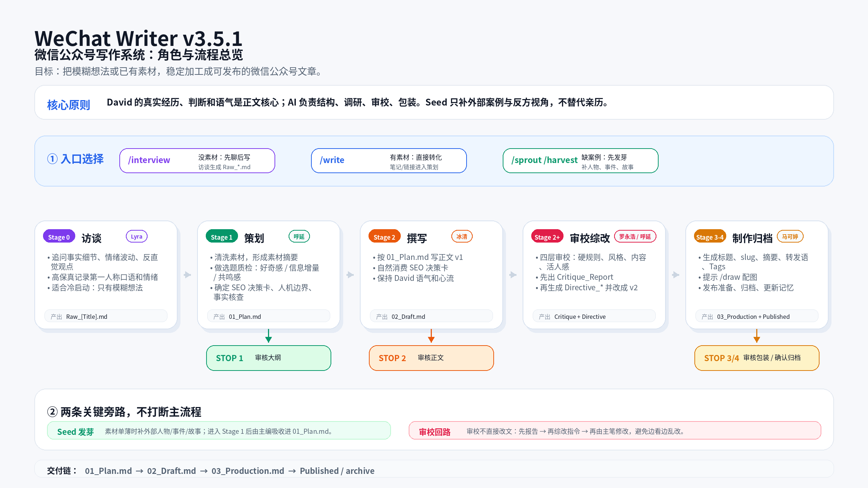The width and height of the screenshot is (868, 488).
Task: Select the Stage 2 orange badge
Action: [384, 237]
